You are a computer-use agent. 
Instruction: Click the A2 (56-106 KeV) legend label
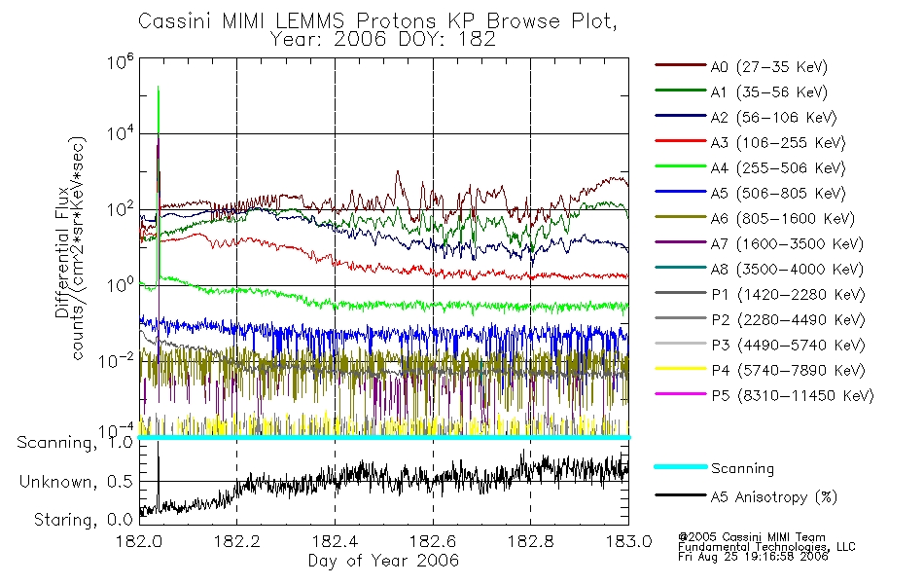point(774,118)
